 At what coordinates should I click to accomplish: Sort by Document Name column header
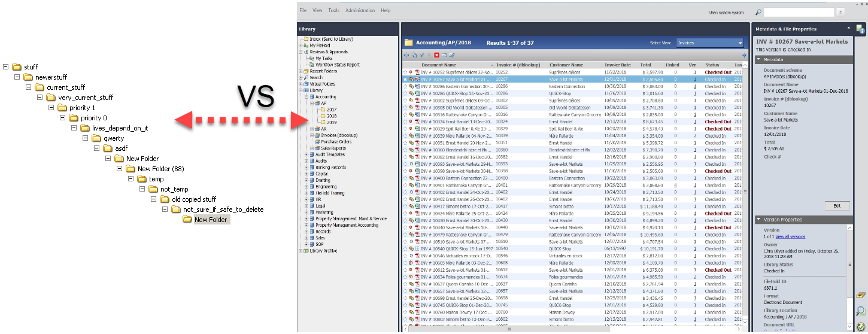coord(438,65)
